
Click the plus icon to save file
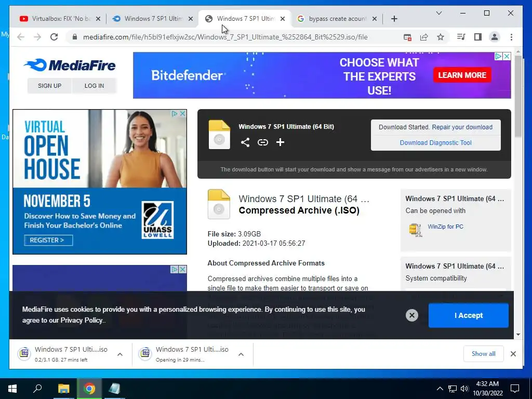[x=280, y=142]
